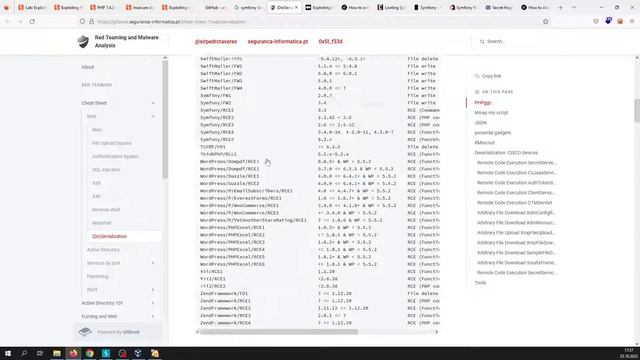The image size is (640, 360).
Task: Open Chrome from the taskbar
Action: [89, 353]
